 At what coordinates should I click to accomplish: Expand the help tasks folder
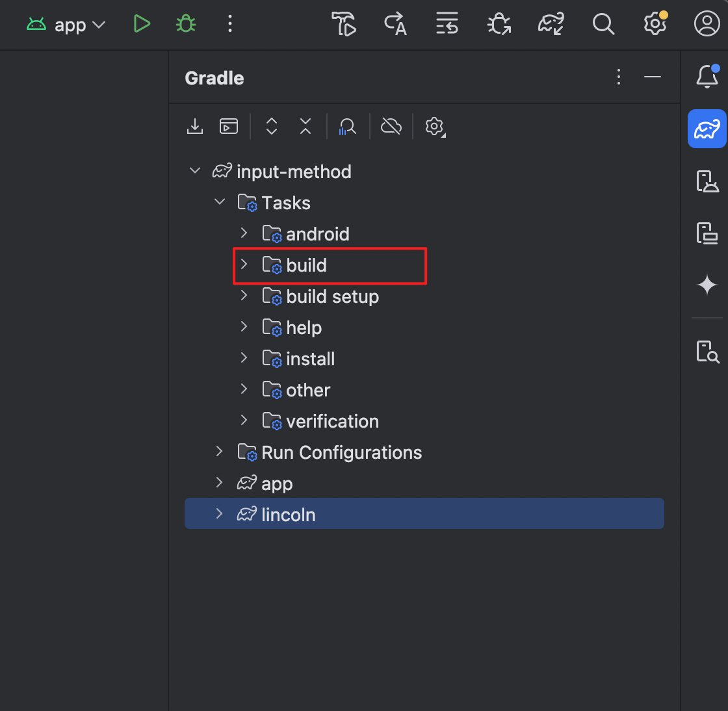pyautogui.click(x=244, y=327)
